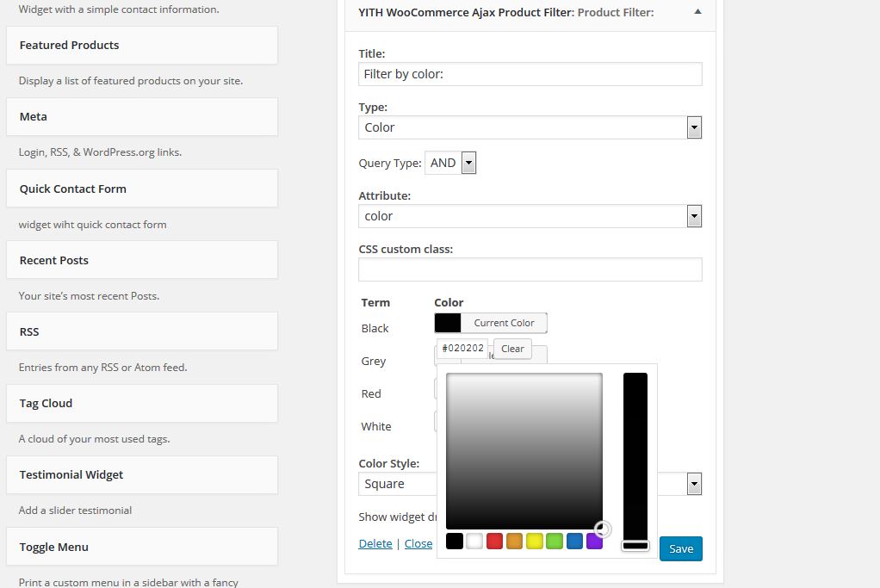Select the Testimonial Widget item
Viewport: 880px width, 588px height.
pyautogui.click(x=142, y=474)
